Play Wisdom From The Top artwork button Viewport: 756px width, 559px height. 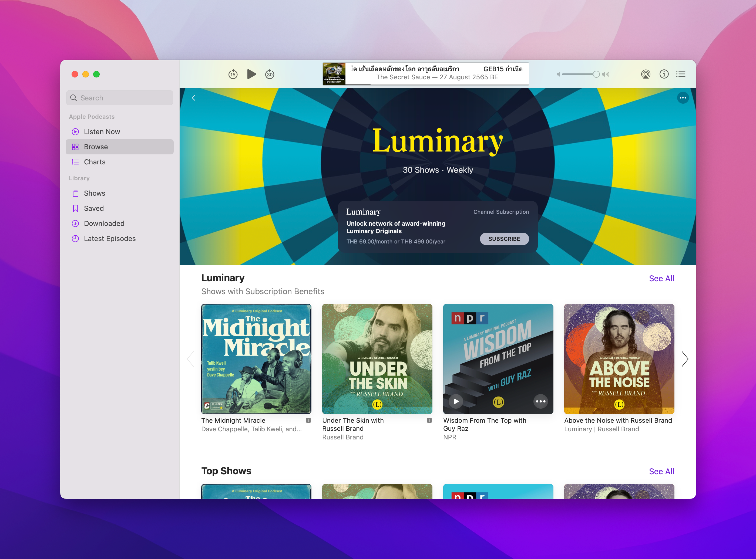coord(456,401)
